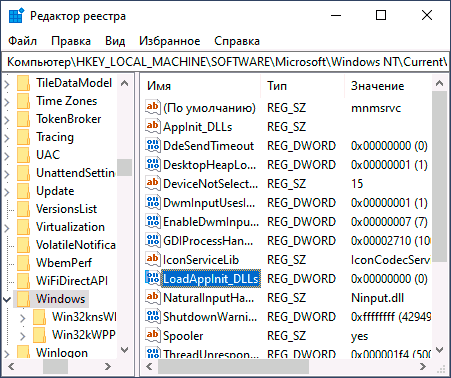The height and width of the screenshot is (378, 451).
Task: Select the ThreadUnrespon... value name
Action: point(211,354)
